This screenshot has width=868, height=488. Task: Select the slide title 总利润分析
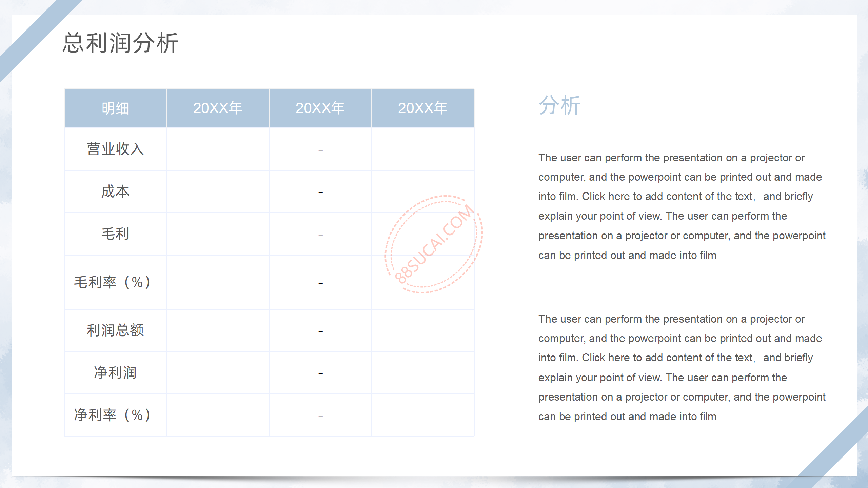(120, 43)
